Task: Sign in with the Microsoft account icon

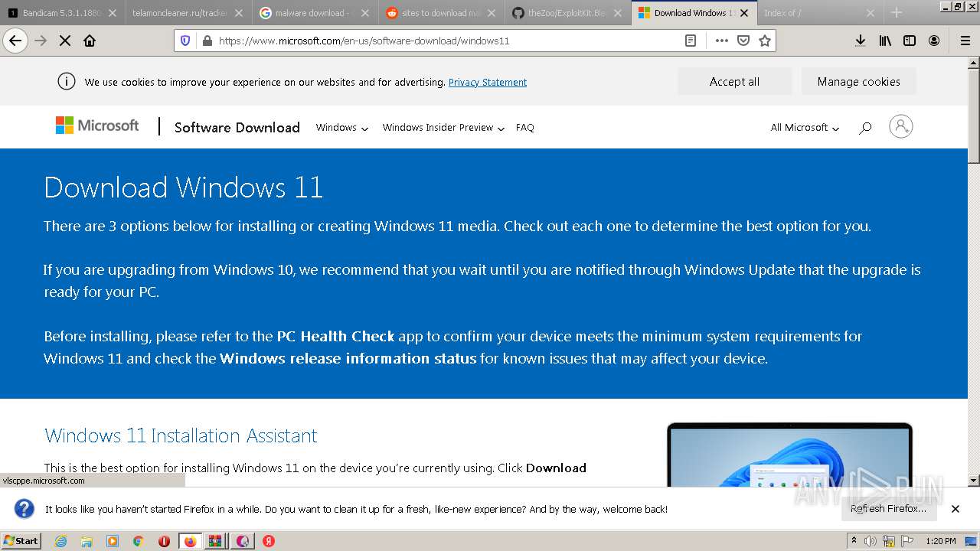Action: 900,126
